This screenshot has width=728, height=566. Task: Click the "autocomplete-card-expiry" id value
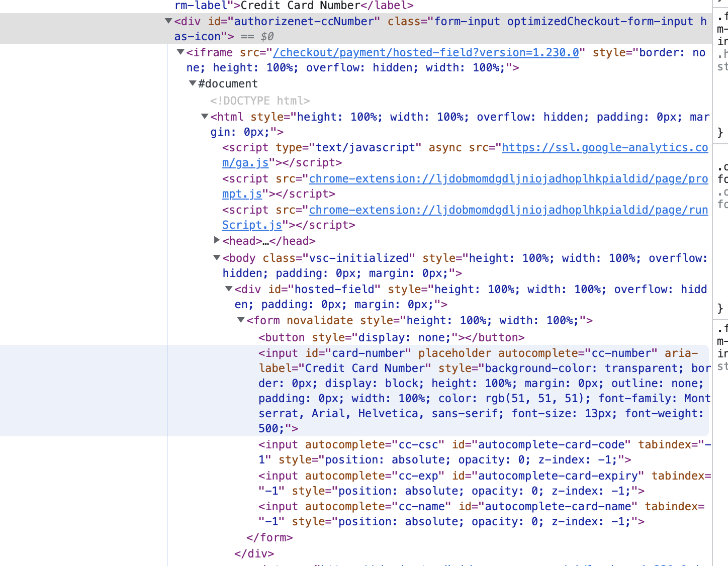[x=558, y=476]
